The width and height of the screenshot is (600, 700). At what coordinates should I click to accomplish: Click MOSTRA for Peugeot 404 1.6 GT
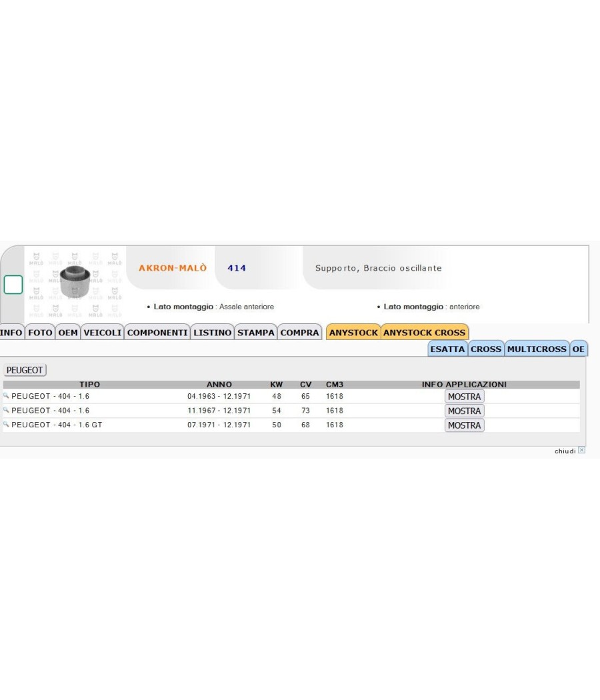464,425
